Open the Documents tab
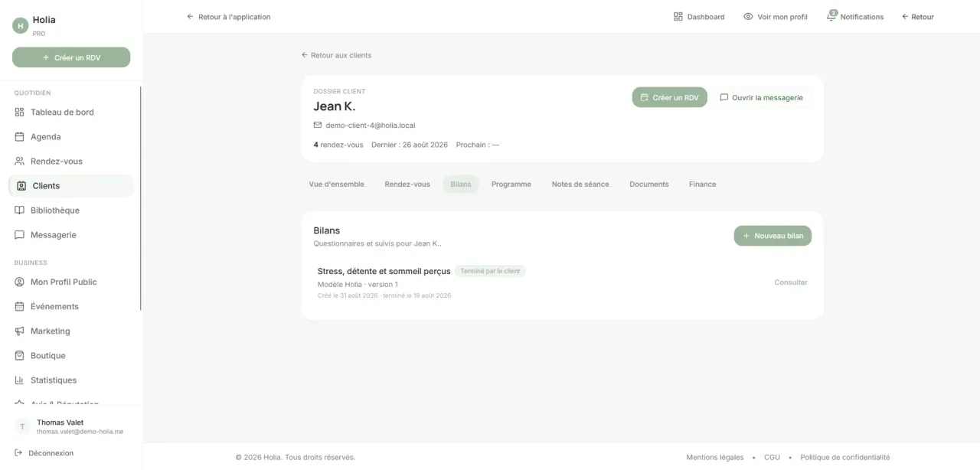 (649, 184)
